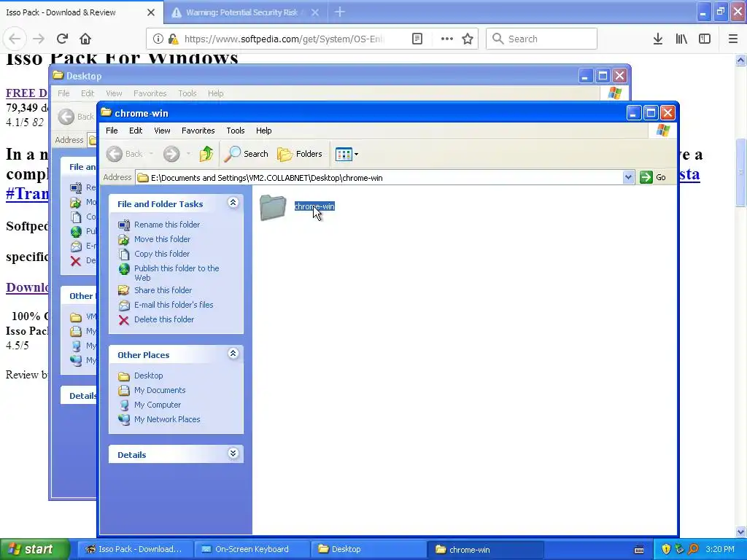
Task: Bookmark this page with the star icon
Action: click(468, 39)
